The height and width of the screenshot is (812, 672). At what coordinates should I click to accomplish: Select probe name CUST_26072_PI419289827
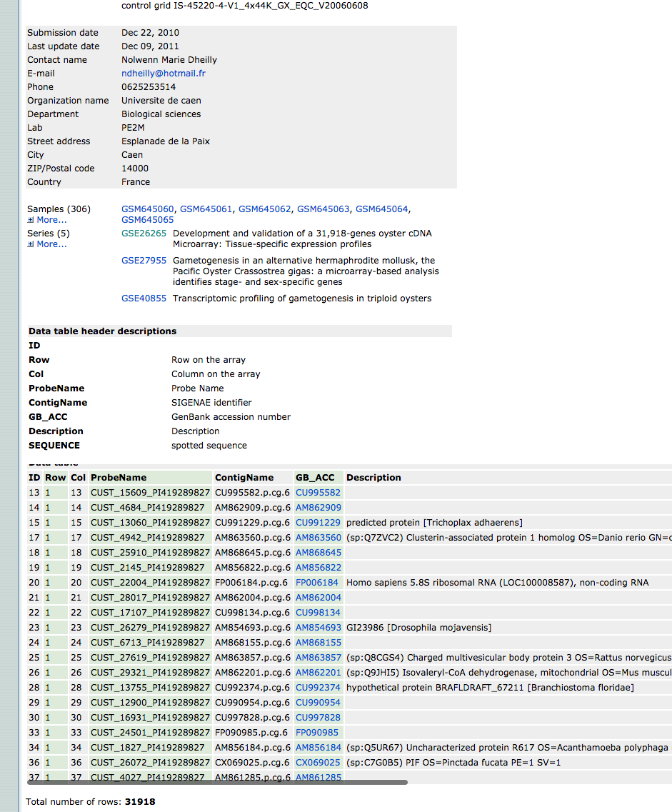point(150,763)
